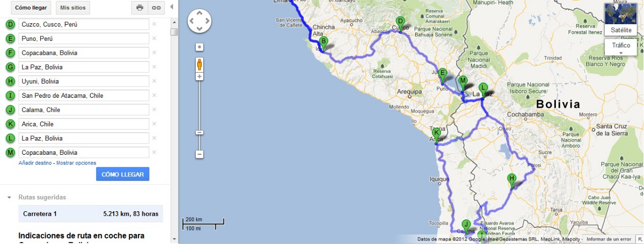The height and width of the screenshot is (244, 644).
Task: Click the show my location button
Action: [x=200, y=47]
